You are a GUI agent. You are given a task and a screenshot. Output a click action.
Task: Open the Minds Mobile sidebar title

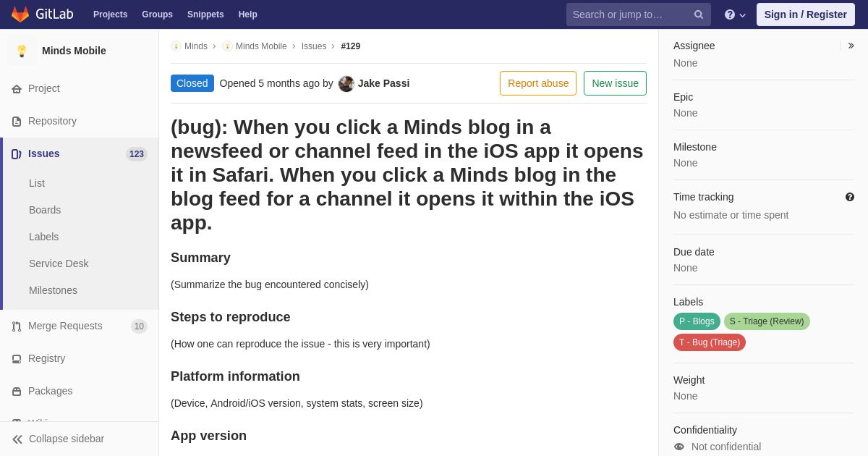pyautogui.click(x=74, y=51)
